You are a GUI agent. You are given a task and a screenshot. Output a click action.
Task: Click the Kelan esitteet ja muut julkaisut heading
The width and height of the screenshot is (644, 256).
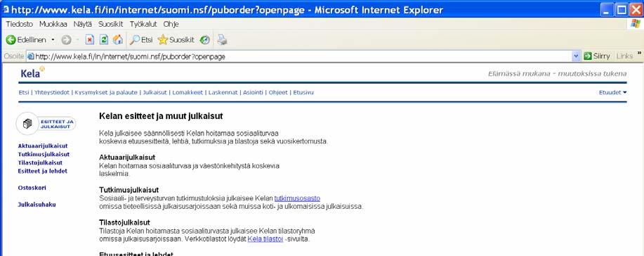[x=161, y=116]
